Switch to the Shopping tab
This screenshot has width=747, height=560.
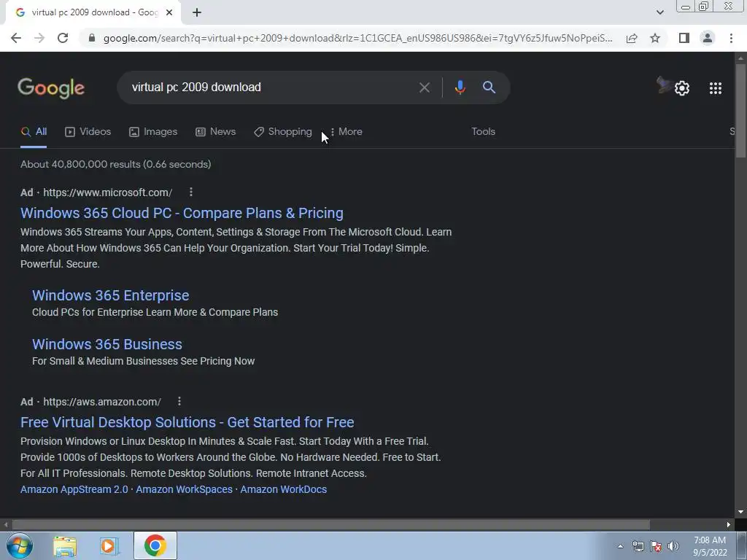coord(283,132)
